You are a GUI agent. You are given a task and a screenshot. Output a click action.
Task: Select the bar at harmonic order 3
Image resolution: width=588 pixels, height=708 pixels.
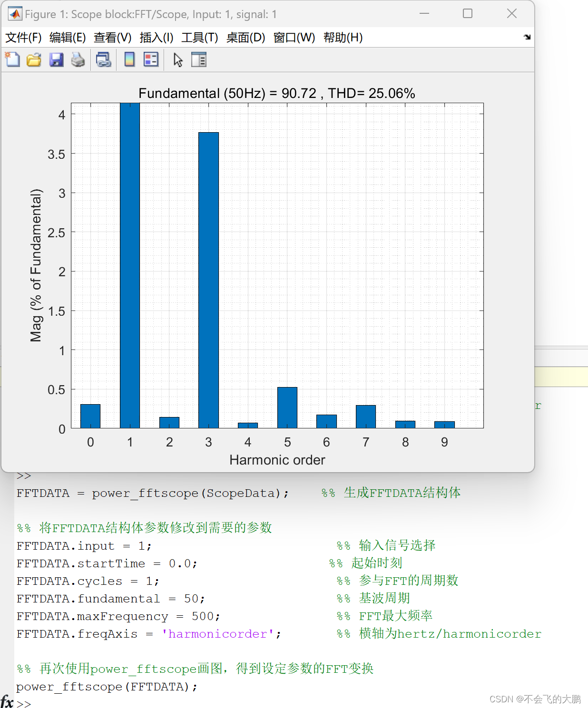tap(208, 281)
